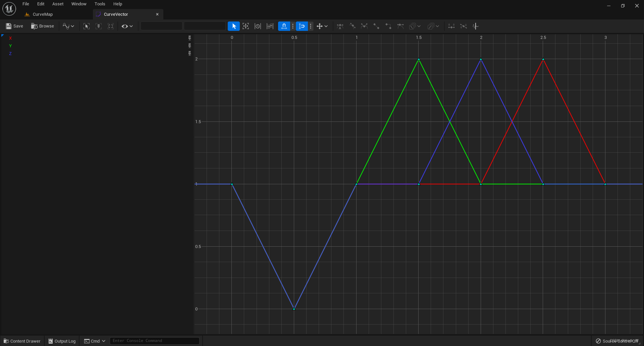644x346 pixels.
Task: Select the key selection arrow tool
Action: 234,26
